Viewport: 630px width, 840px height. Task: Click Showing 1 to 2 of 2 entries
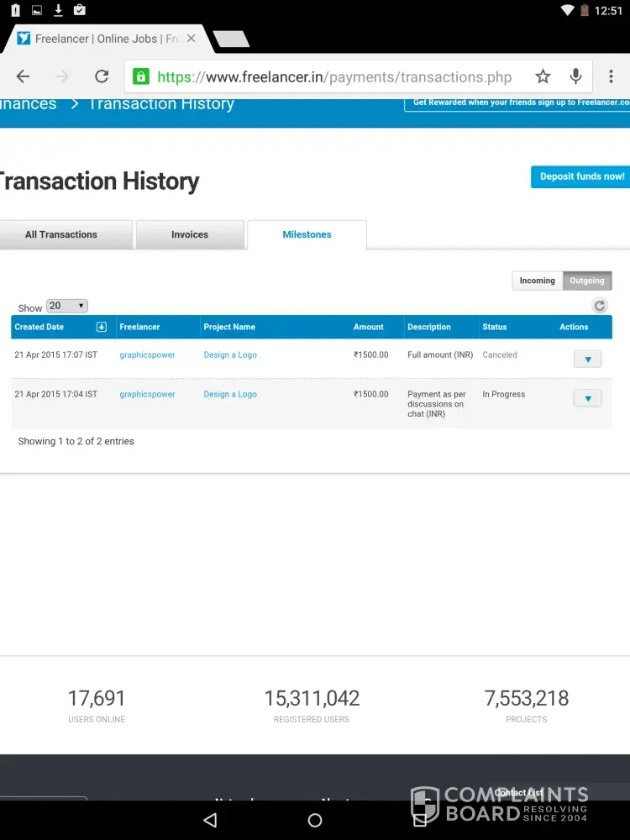pos(76,442)
